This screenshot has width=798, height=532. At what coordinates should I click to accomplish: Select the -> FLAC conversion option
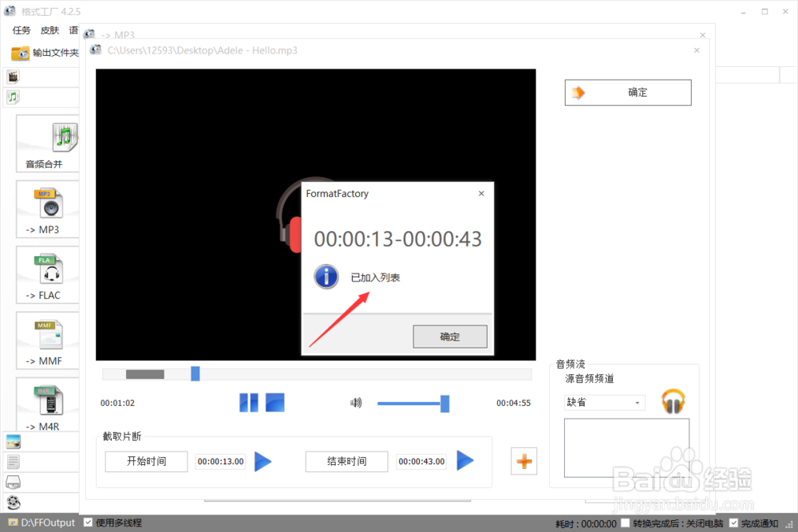click(x=47, y=274)
